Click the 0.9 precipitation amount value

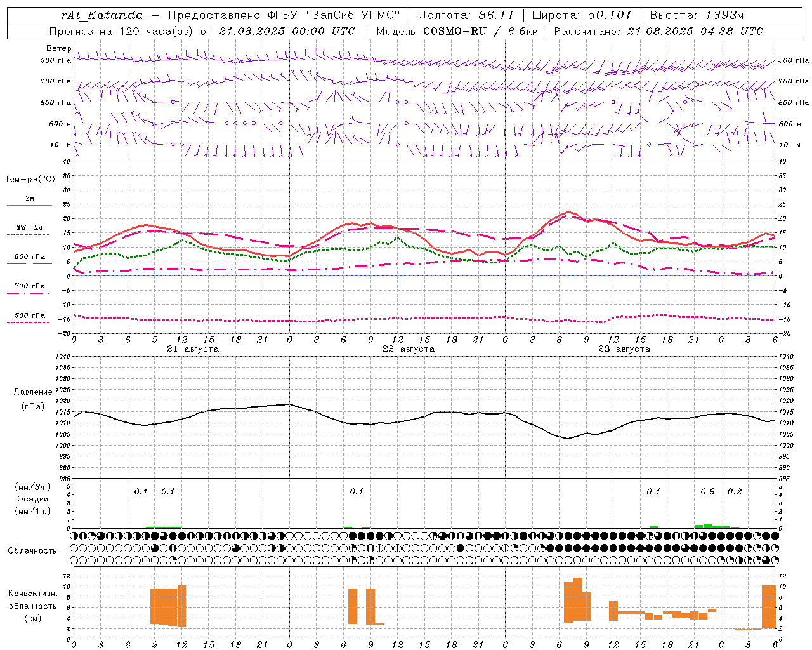[708, 492]
